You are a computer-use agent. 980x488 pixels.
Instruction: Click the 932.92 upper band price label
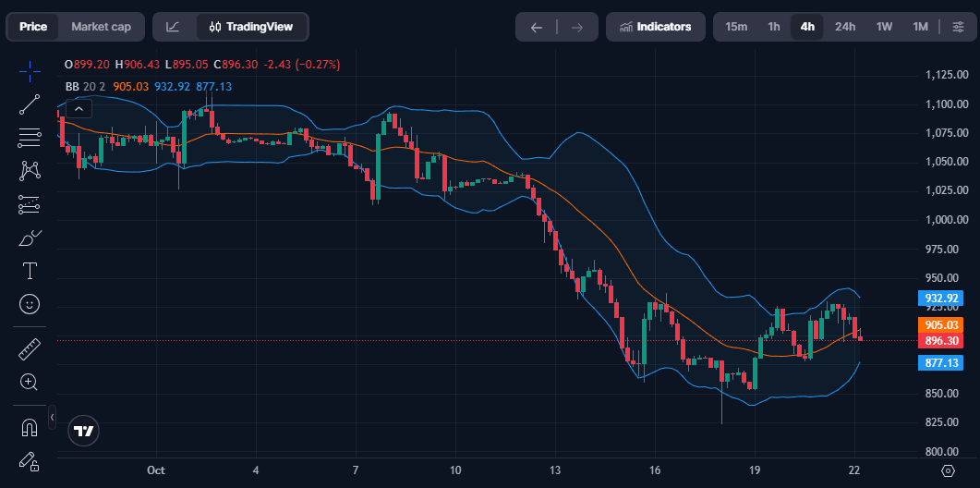[941, 298]
